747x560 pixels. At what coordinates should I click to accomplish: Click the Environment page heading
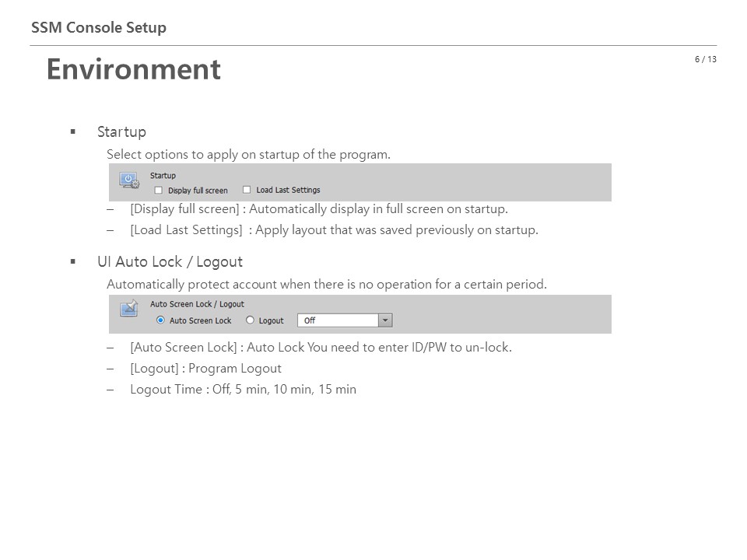(134, 69)
